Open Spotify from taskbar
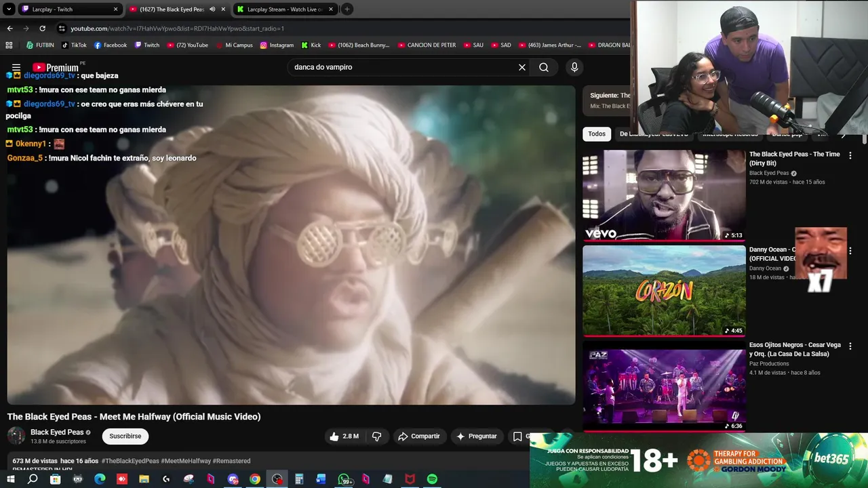Image resolution: width=868 pixels, height=488 pixels. pos(432,479)
